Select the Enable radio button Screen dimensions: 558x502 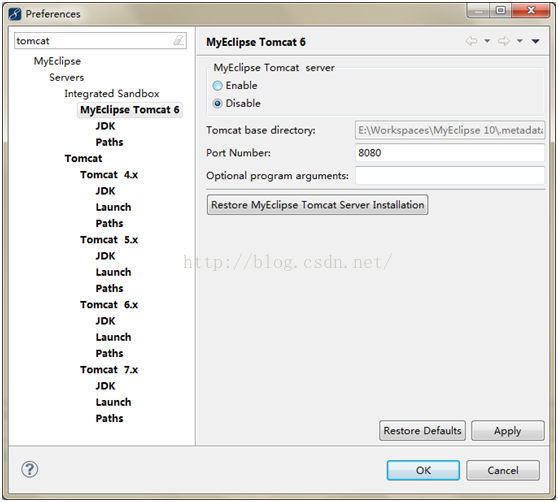pos(217,86)
